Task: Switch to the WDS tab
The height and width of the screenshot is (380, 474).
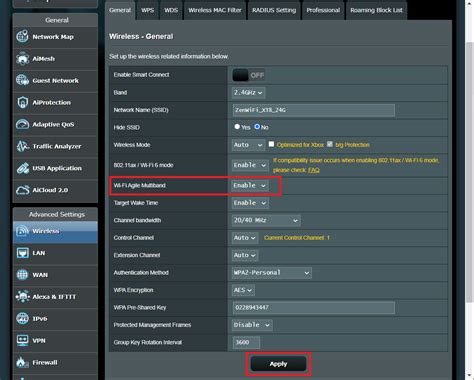Action: point(171,10)
